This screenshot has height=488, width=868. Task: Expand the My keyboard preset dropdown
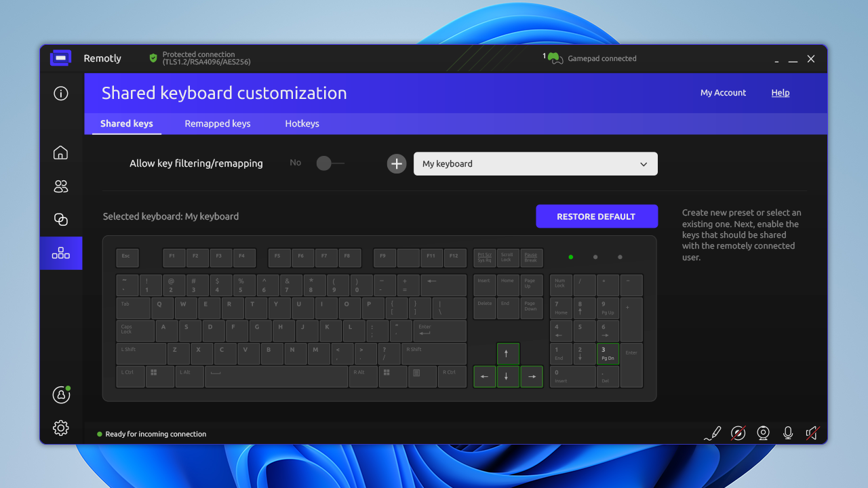[x=535, y=164]
